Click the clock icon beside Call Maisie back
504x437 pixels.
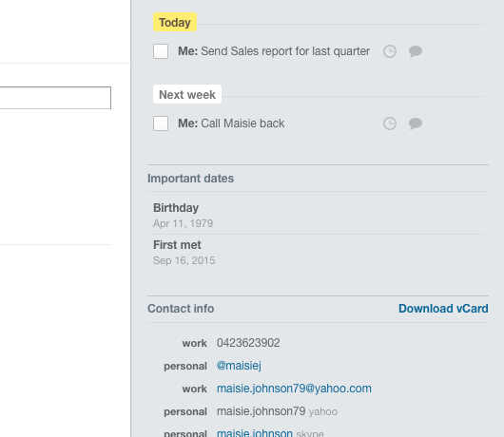point(390,123)
